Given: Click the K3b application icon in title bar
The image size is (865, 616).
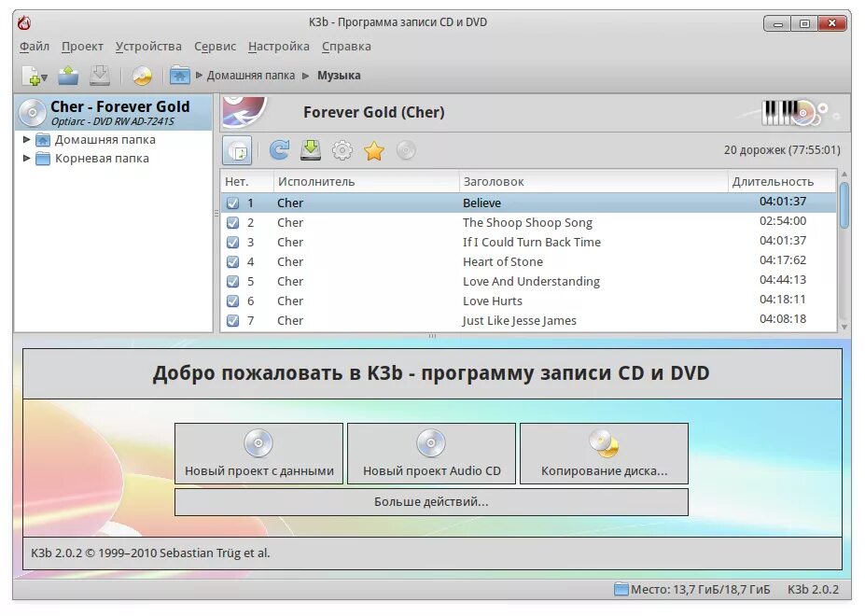Looking at the screenshot, I should click(x=24, y=22).
